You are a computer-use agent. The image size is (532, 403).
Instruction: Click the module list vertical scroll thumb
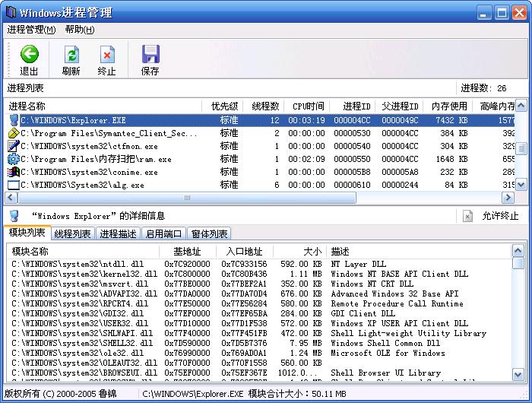[518, 263]
